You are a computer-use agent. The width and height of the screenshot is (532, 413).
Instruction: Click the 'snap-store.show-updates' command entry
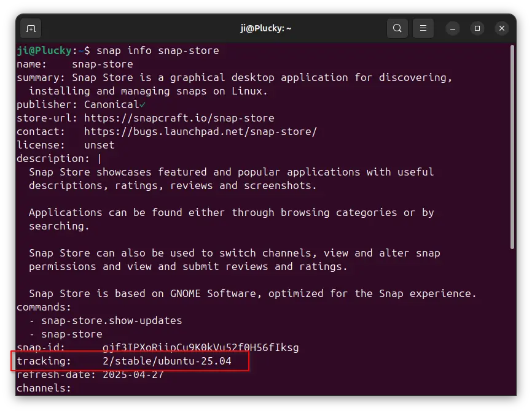tap(112, 320)
